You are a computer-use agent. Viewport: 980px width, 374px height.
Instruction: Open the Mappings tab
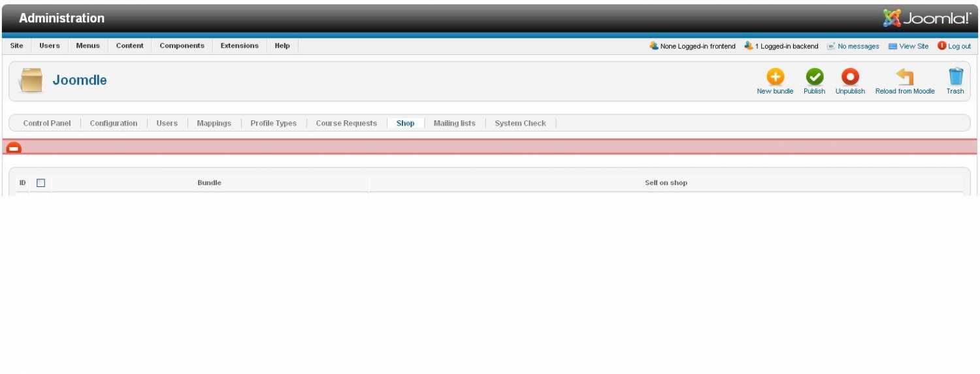[214, 123]
